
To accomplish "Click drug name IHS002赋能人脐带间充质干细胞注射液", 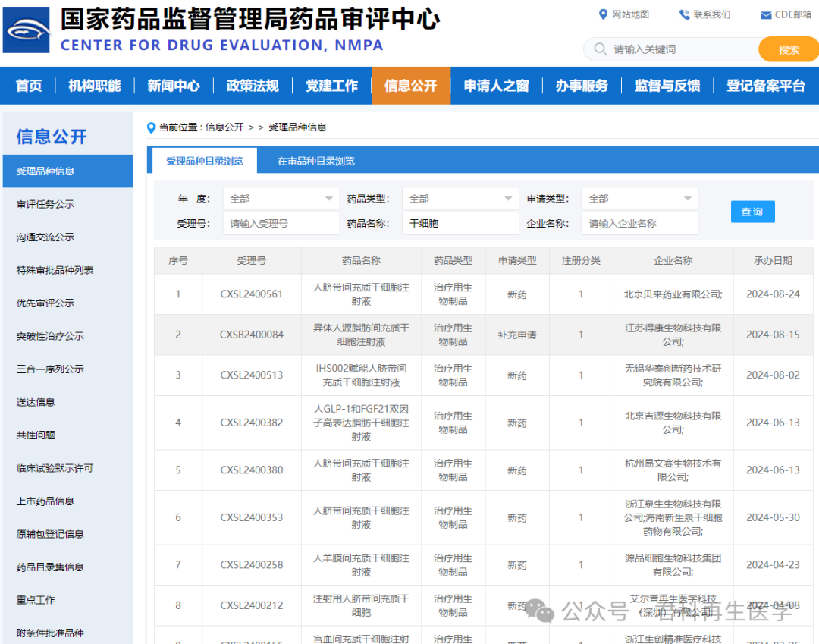I will 361,375.
